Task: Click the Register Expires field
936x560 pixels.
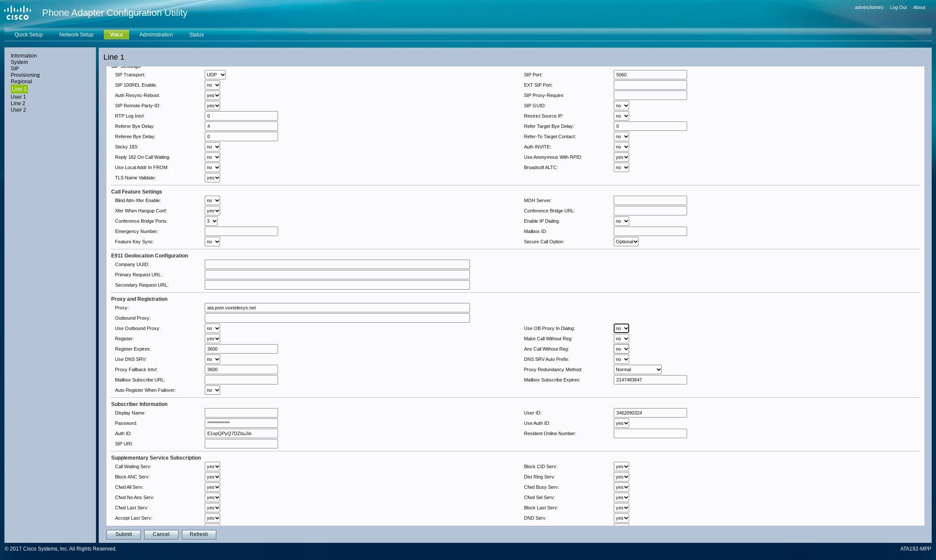Action: pyautogui.click(x=241, y=349)
